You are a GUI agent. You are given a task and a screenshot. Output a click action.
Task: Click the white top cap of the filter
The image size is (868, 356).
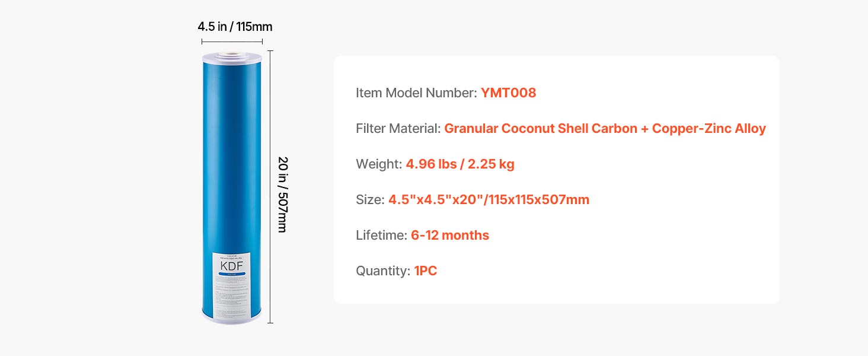point(232,57)
